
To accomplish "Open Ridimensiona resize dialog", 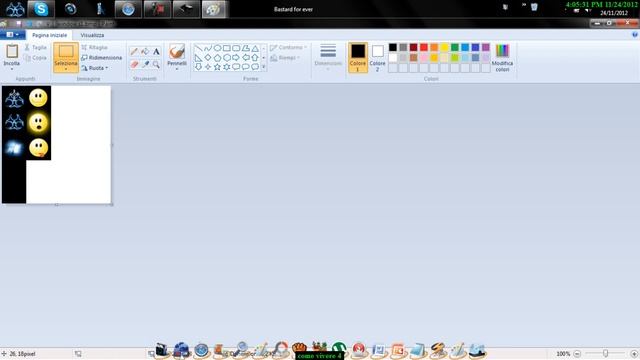I will tap(102, 58).
